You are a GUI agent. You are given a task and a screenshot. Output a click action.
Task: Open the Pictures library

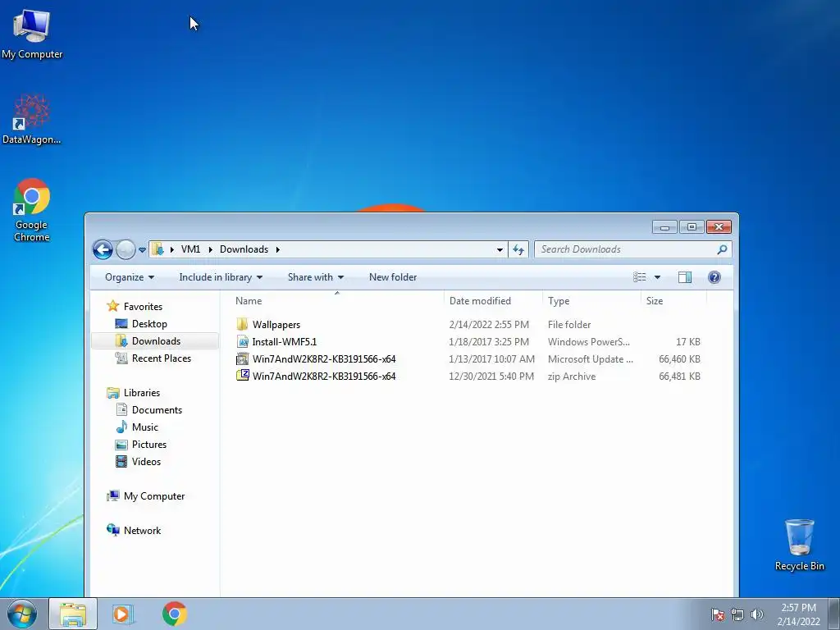[149, 444]
